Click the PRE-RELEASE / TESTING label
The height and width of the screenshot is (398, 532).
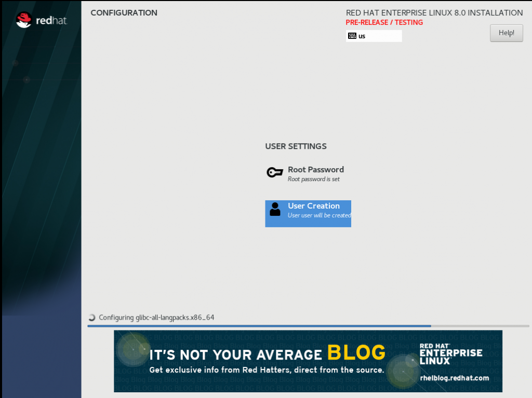pyautogui.click(x=384, y=22)
